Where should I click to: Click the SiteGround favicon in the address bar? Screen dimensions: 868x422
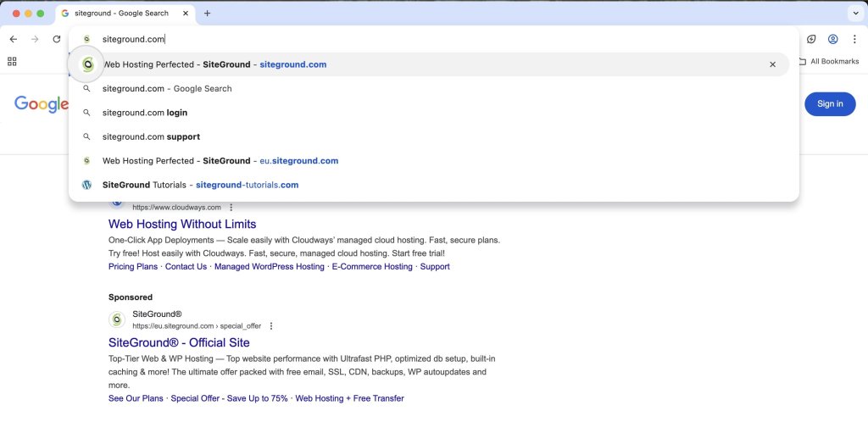pos(86,39)
